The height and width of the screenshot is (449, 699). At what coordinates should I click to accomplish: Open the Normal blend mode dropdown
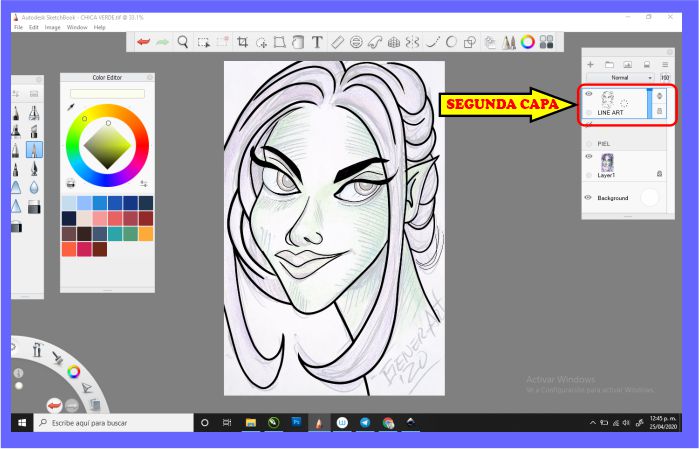[x=620, y=78]
